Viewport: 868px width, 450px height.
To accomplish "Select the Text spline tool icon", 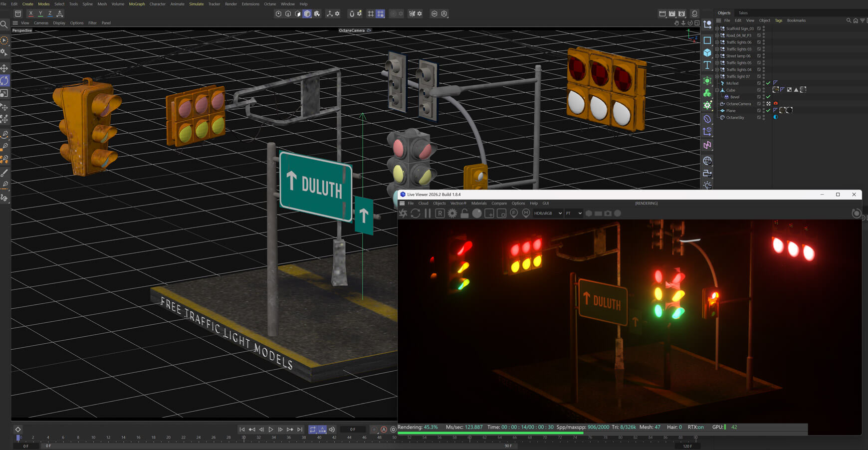I will point(707,65).
